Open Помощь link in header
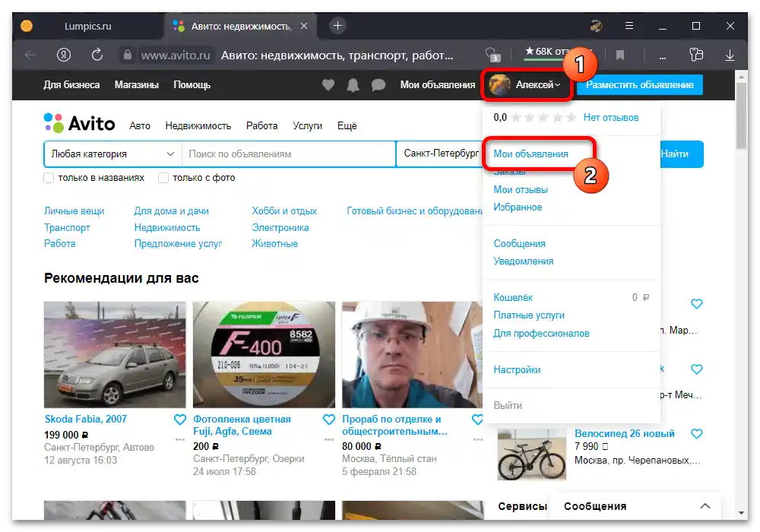Viewport: 760px width, 532px height. [x=192, y=85]
